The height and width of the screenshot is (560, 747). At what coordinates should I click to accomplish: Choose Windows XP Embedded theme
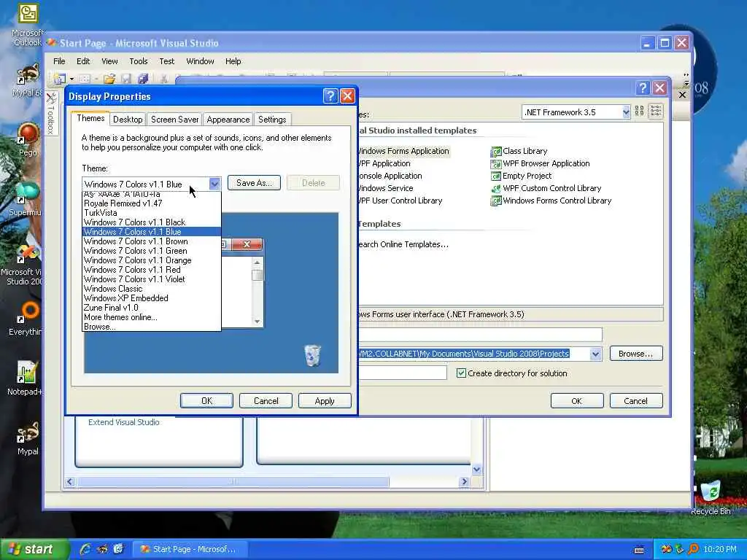click(152, 298)
